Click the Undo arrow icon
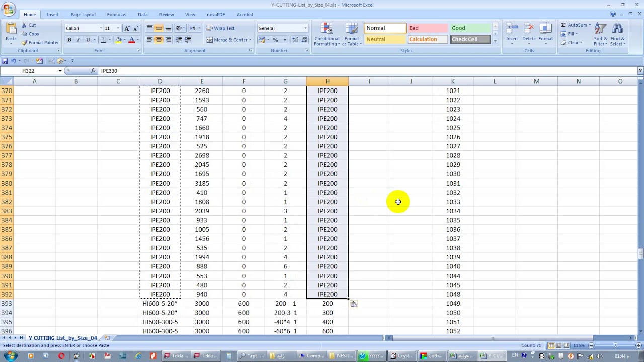 click(x=14, y=61)
